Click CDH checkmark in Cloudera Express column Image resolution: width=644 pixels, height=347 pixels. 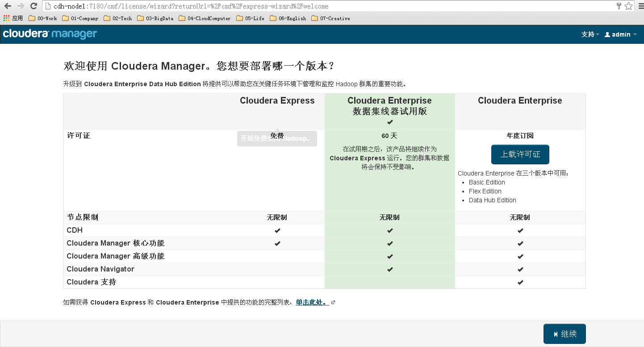click(x=277, y=231)
